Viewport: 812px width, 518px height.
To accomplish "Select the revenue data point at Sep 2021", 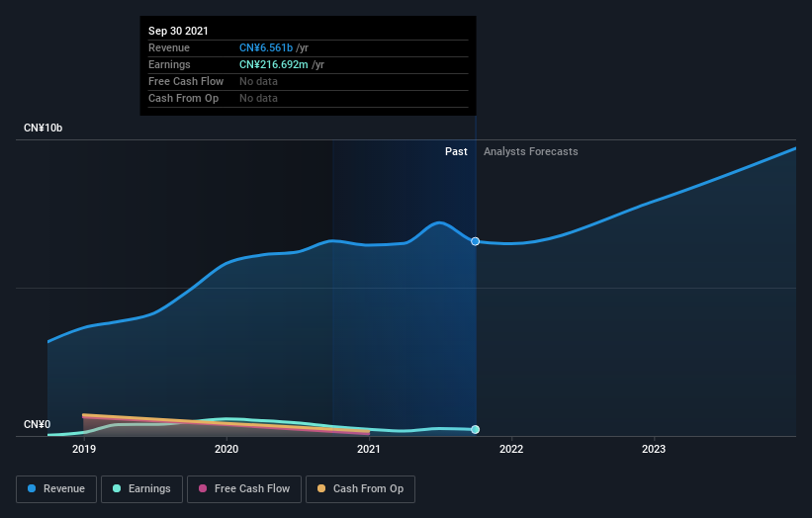I will (x=476, y=241).
